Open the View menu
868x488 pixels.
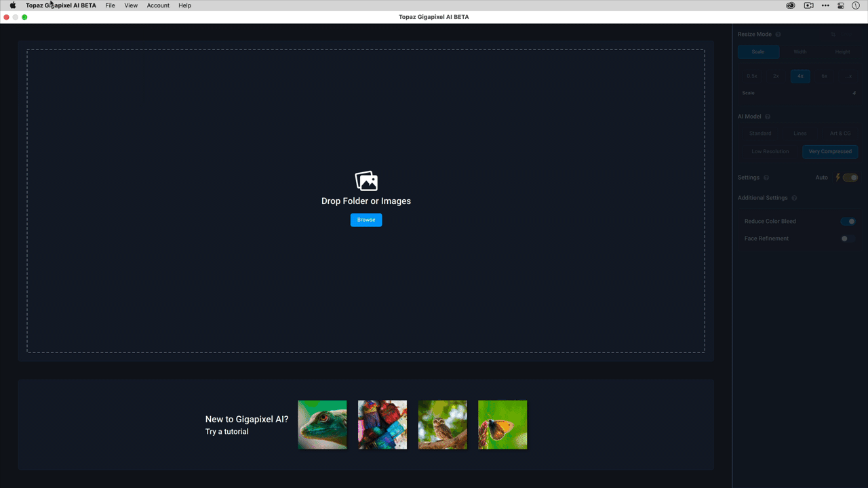tap(131, 5)
